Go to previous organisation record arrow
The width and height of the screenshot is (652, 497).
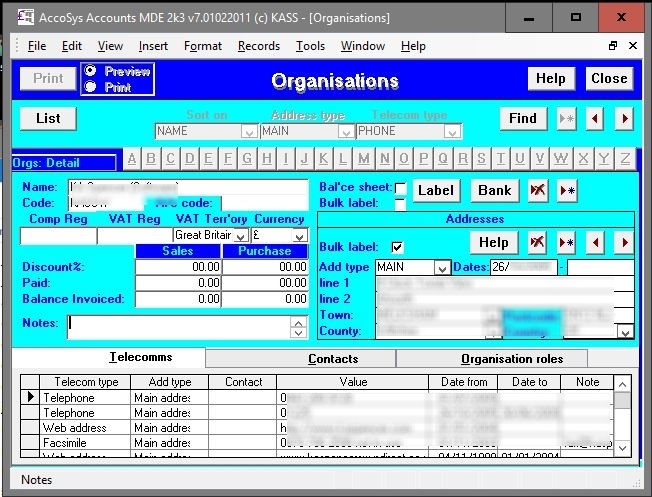pos(595,119)
